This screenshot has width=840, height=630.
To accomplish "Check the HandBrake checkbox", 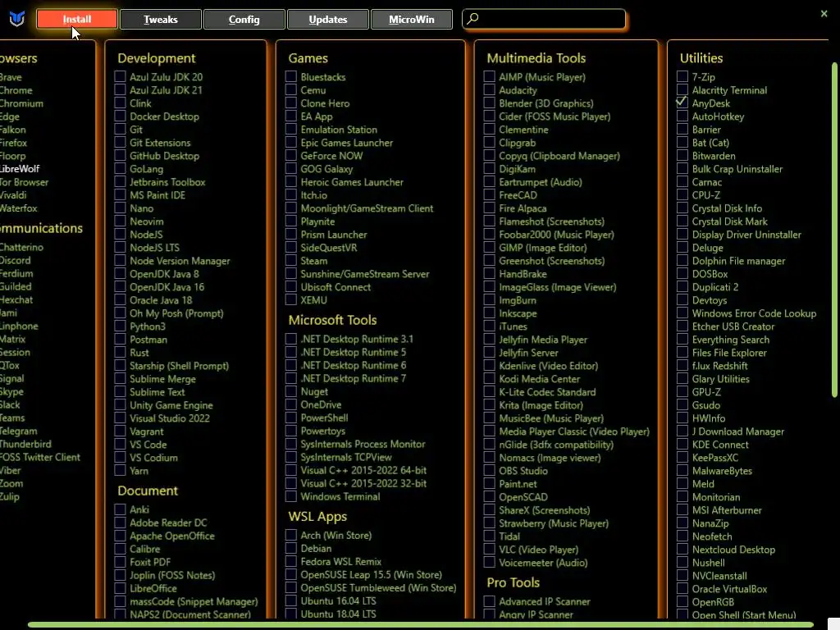I will [489, 274].
